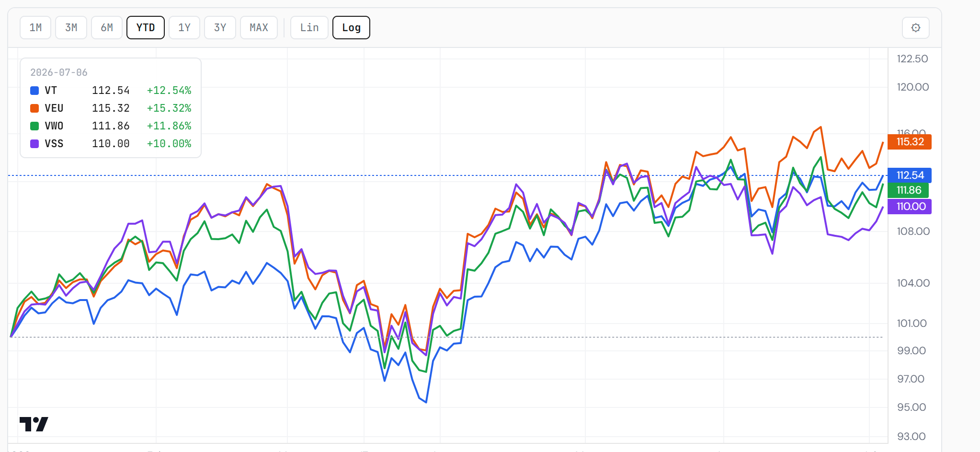Click the 122.50 axis label

(912, 59)
